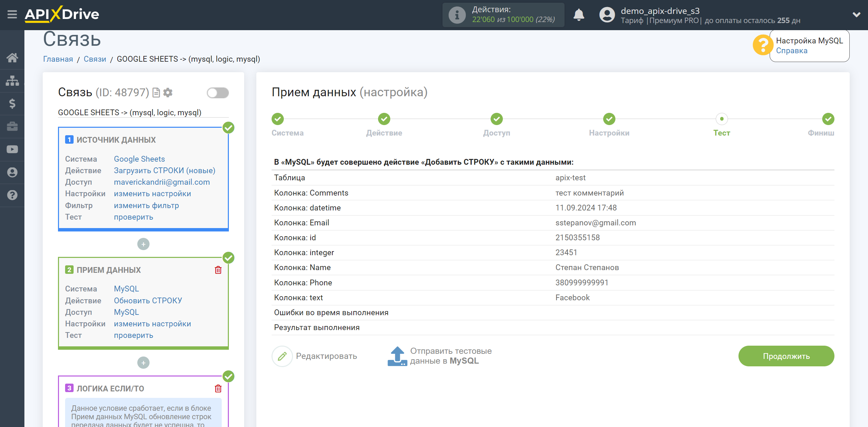Click the ApiX-Drive logo
Image resolution: width=868 pixels, height=427 pixels.
point(62,14)
